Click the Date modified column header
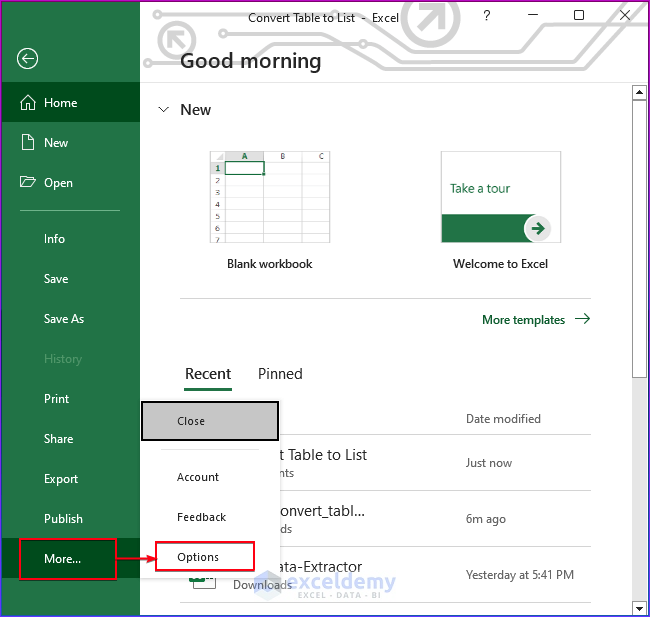Screen dimensions: 650x617 [503, 419]
